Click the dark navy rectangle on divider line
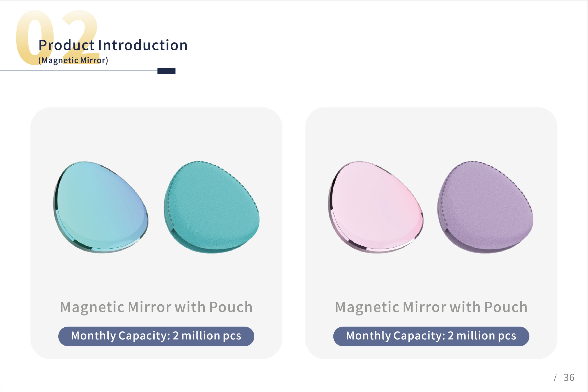Viewport: 588px width, 392px height. pyautogui.click(x=166, y=71)
